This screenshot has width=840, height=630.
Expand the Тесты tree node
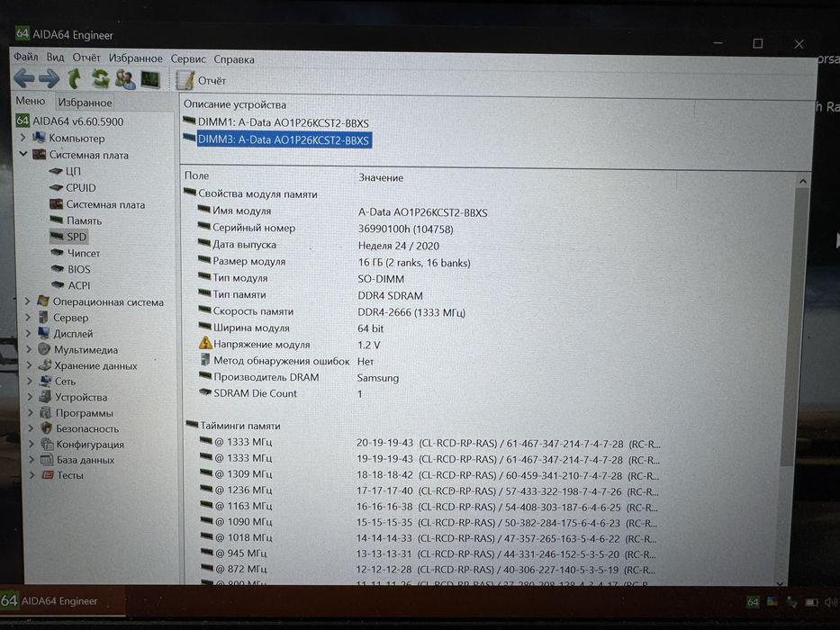point(32,474)
